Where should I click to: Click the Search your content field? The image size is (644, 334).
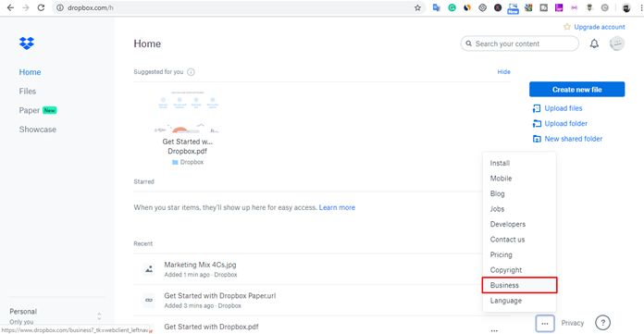point(520,43)
